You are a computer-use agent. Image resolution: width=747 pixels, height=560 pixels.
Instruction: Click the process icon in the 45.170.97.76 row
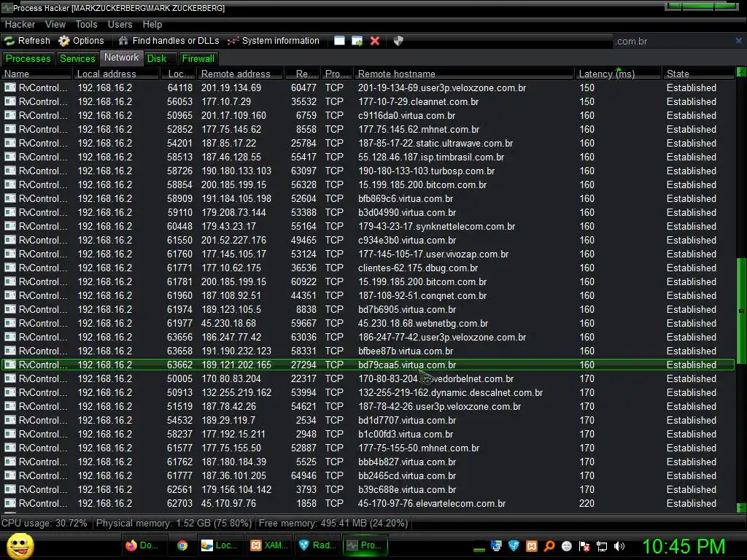10,503
